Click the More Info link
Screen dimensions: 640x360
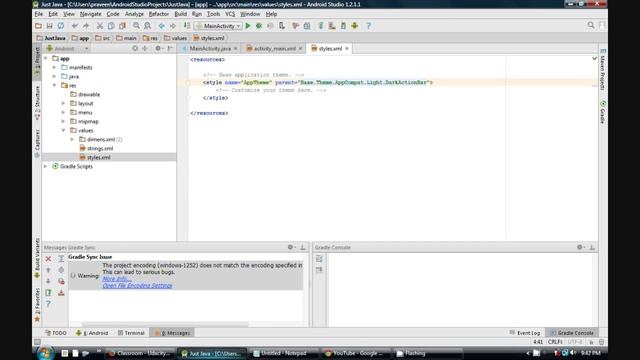pos(117,279)
